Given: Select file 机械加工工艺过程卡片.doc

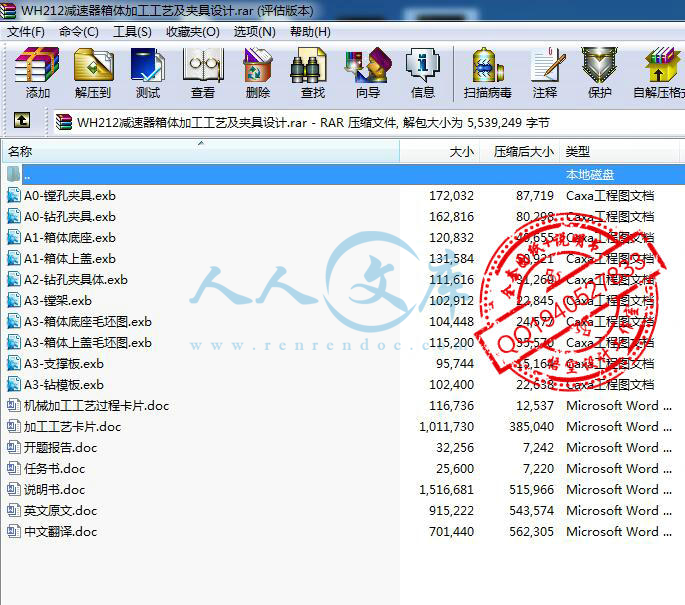Looking at the screenshot, I should coord(97,405).
